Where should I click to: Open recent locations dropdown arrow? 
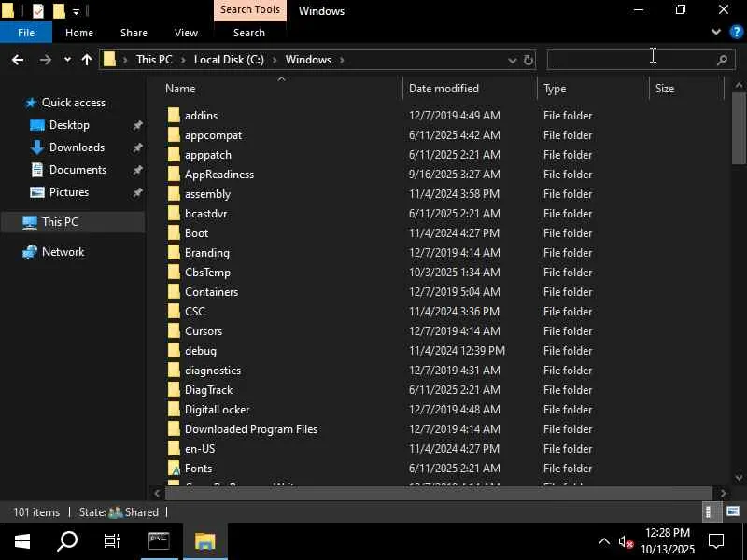[67, 60]
